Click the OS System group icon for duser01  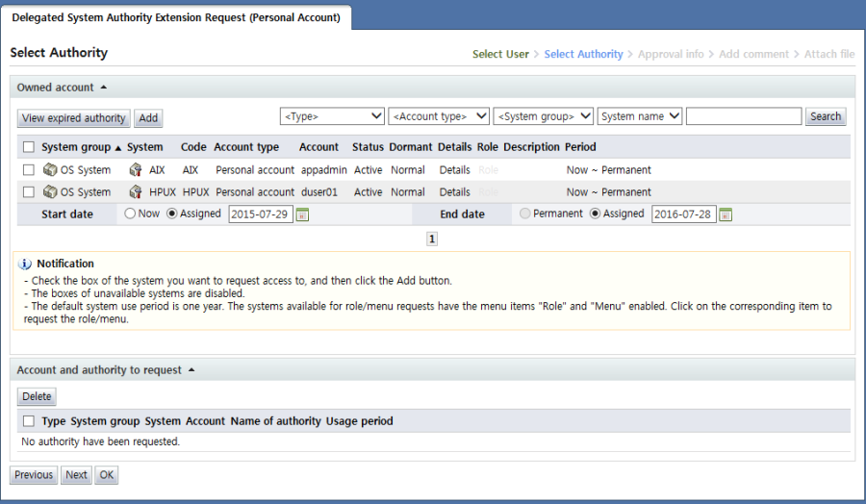[50, 192]
